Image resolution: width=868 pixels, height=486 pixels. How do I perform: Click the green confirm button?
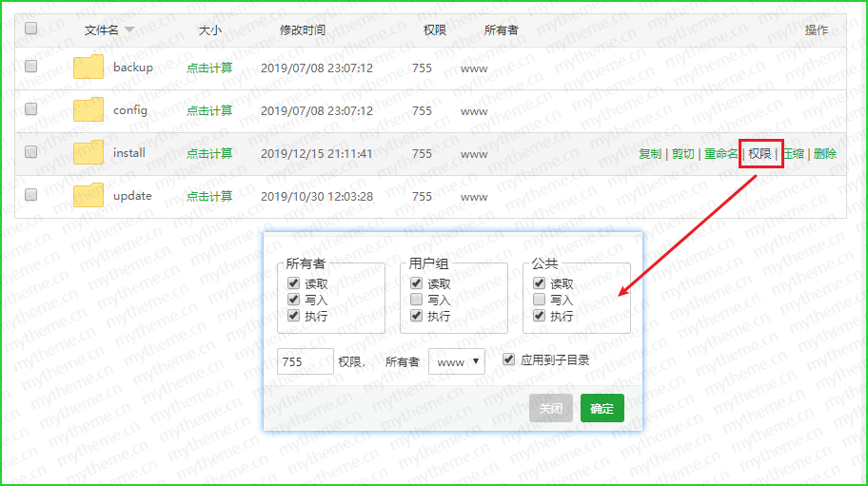tap(602, 408)
